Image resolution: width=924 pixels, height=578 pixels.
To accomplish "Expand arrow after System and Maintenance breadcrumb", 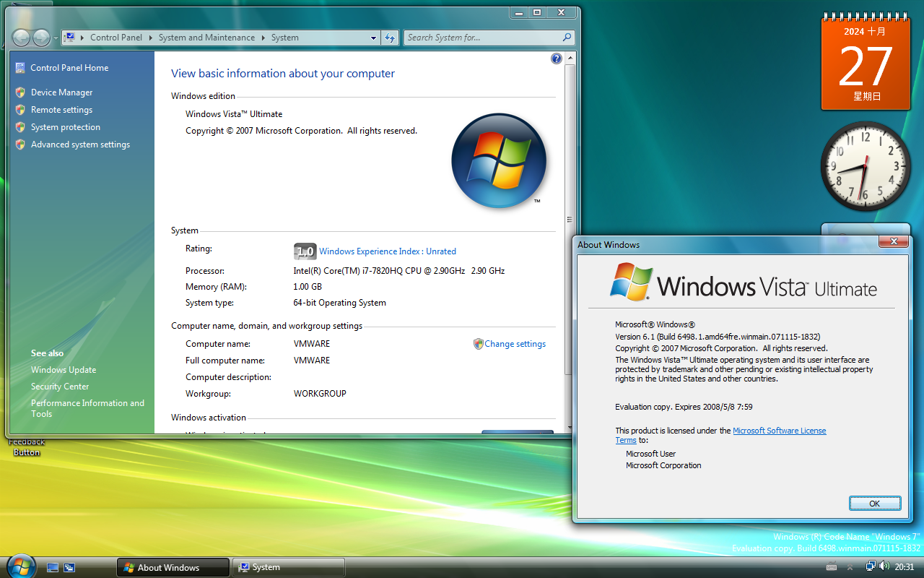I will point(263,38).
